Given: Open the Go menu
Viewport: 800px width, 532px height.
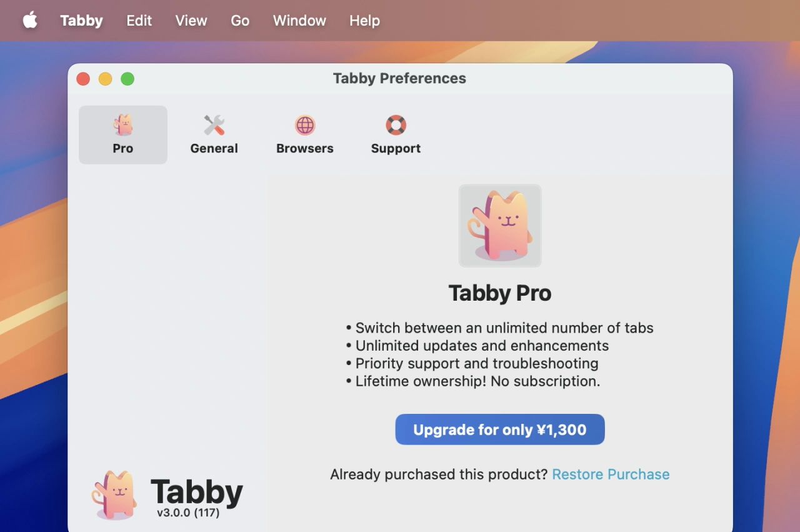Looking at the screenshot, I should [x=240, y=21].
